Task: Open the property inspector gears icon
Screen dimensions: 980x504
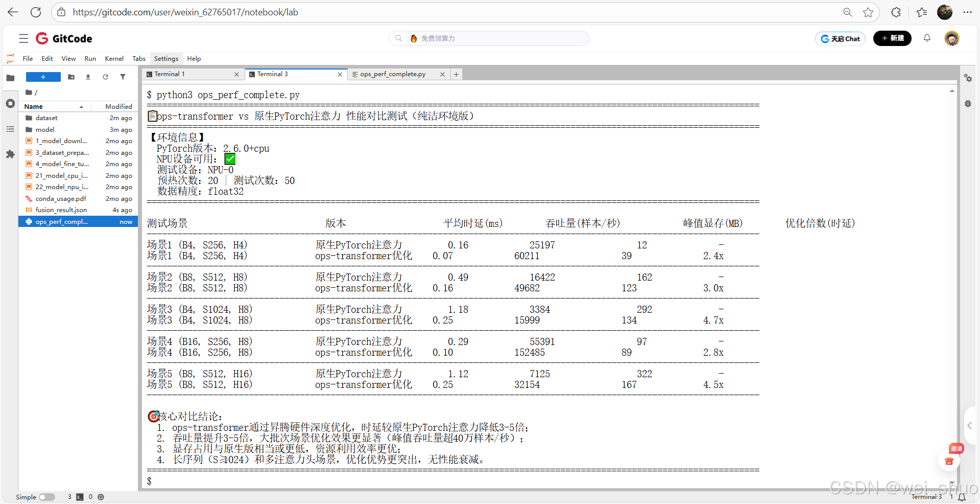Action: pos(968,78)
